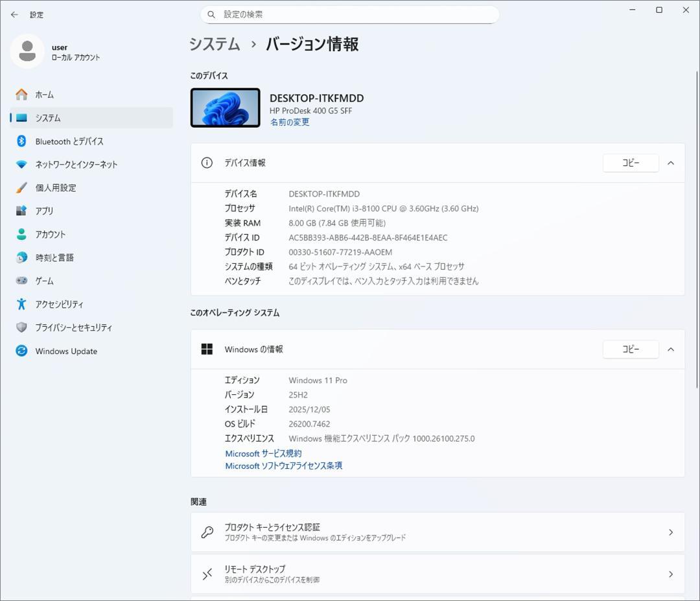Click 名前の変更 to rename the device
700x601 pixels.
(x=289, y=122)
